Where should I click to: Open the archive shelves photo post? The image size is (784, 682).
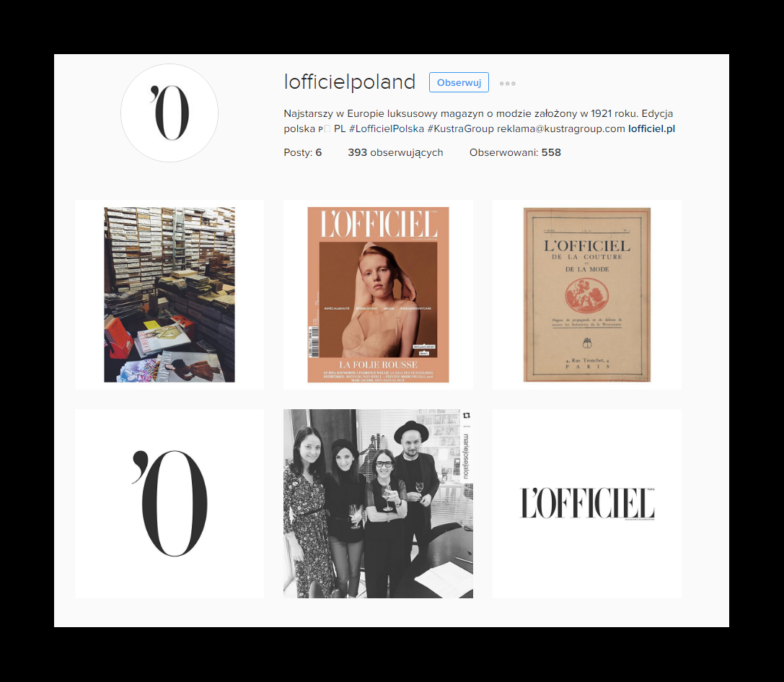(x=169, y=294)
